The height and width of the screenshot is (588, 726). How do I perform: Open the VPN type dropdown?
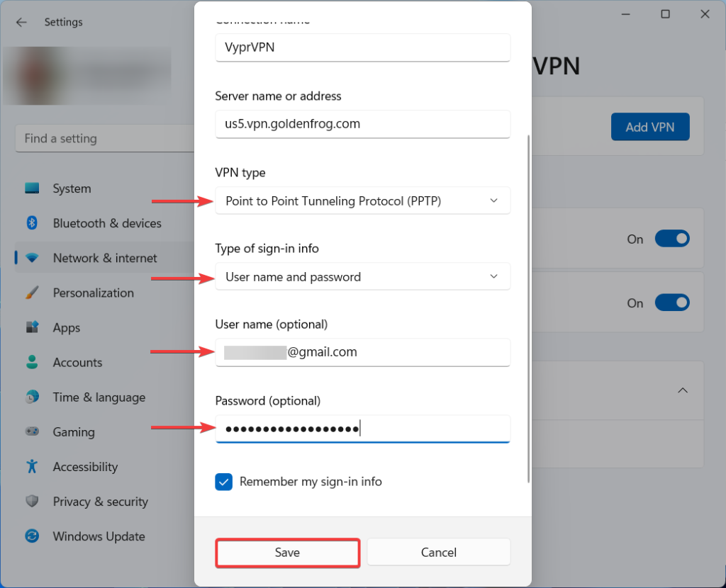coord(362,200)
